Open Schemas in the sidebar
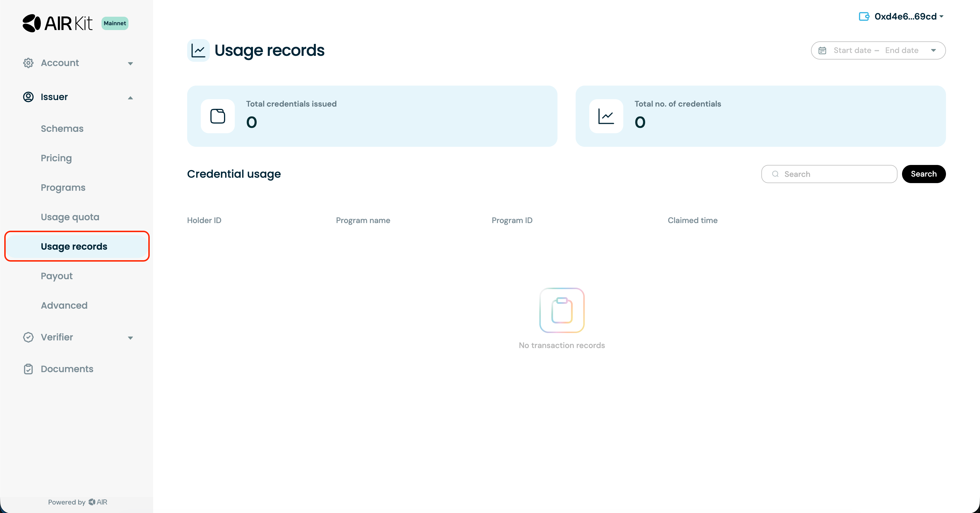 (x=62, y=129)
